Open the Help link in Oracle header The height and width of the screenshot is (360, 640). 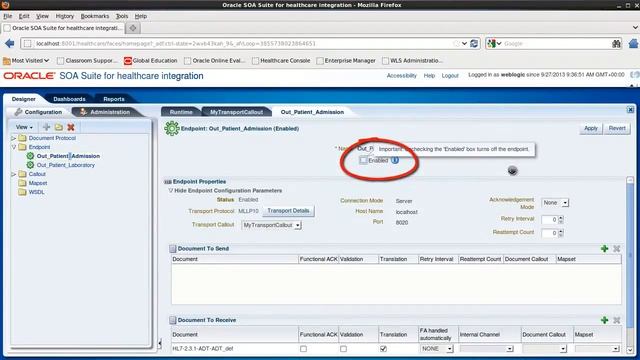[429, 76]
